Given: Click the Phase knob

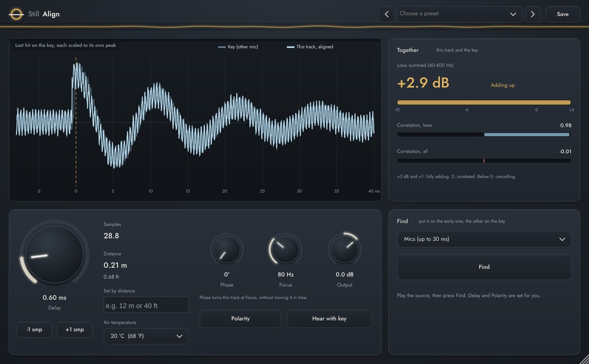Looking at the screenshot, I should pyautogui.click(x=227, y=249).
